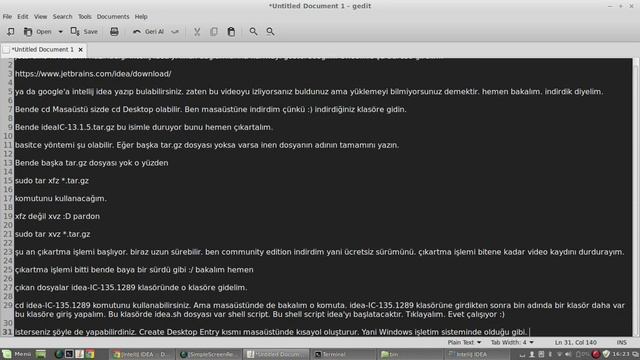Click the update manager shield tray icon

tap(606, 354)
